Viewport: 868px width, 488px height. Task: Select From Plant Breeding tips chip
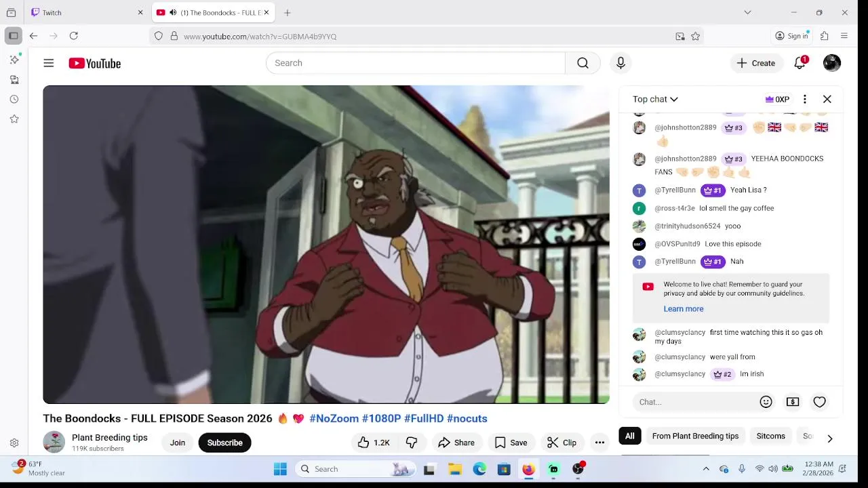[695, 436]
